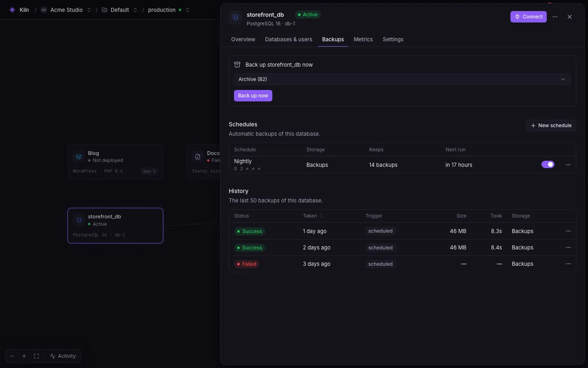Click Success badge for 1 day ago backup

click(249, 231)
